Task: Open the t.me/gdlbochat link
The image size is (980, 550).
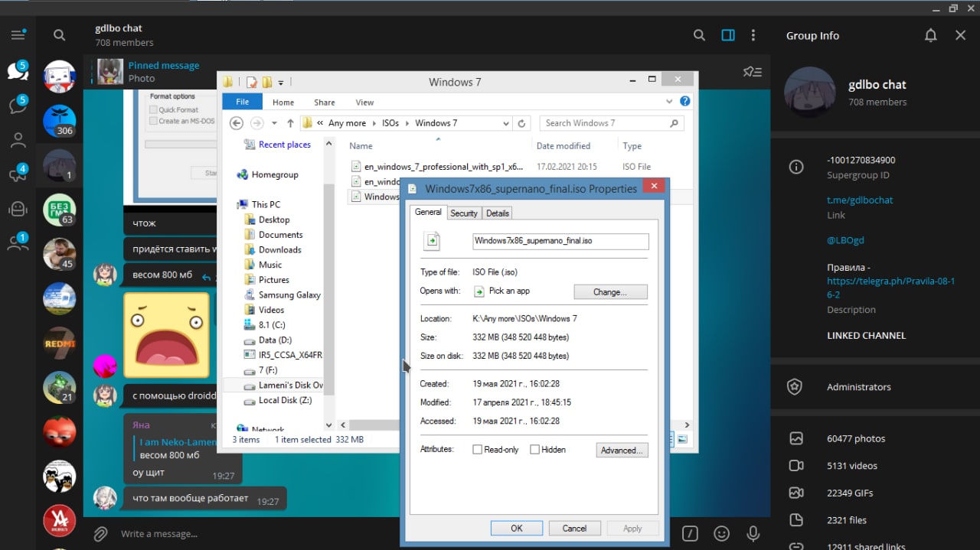Action: [x=860, y=200]
